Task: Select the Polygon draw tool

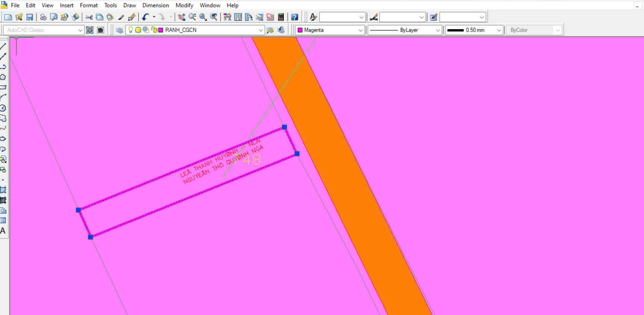Action: click(x=3, y=77)
